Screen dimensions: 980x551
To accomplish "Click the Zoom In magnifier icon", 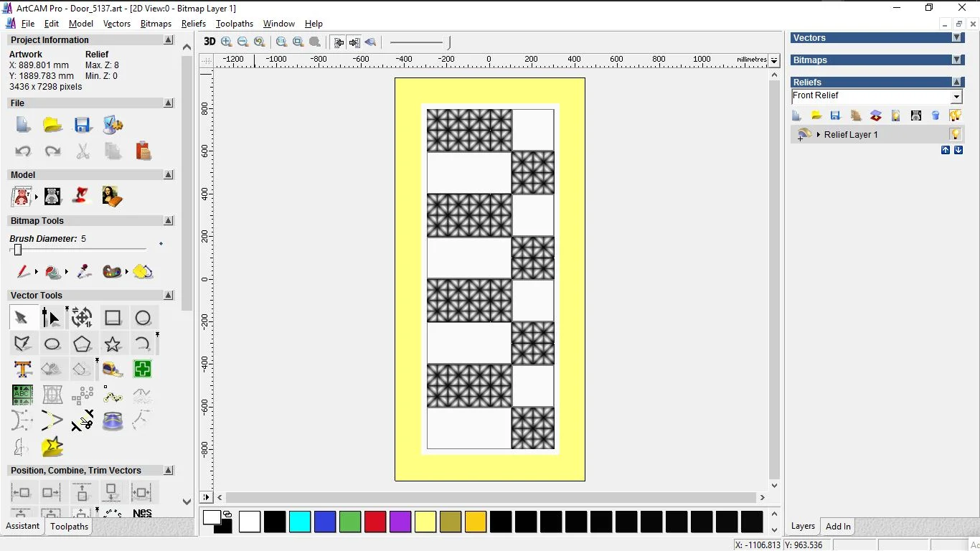I will point(227,42).
